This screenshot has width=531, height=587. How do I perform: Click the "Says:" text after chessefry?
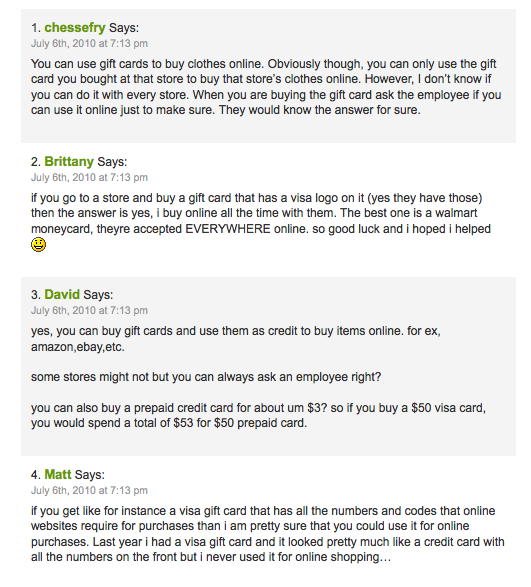[124, 28]
